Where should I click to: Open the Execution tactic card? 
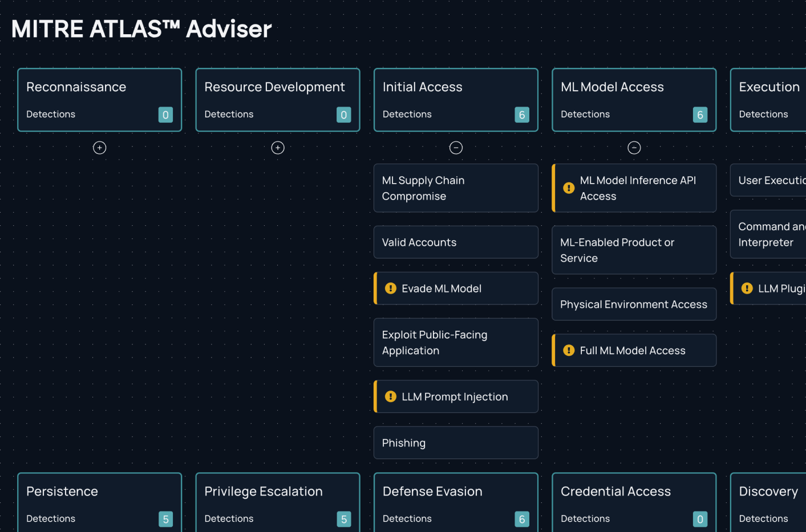(x=768, y=100)
